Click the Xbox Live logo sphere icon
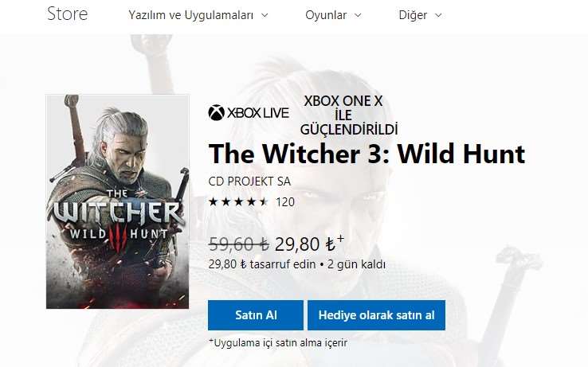This screenshot has width=588, height=367. coord(217,113)
